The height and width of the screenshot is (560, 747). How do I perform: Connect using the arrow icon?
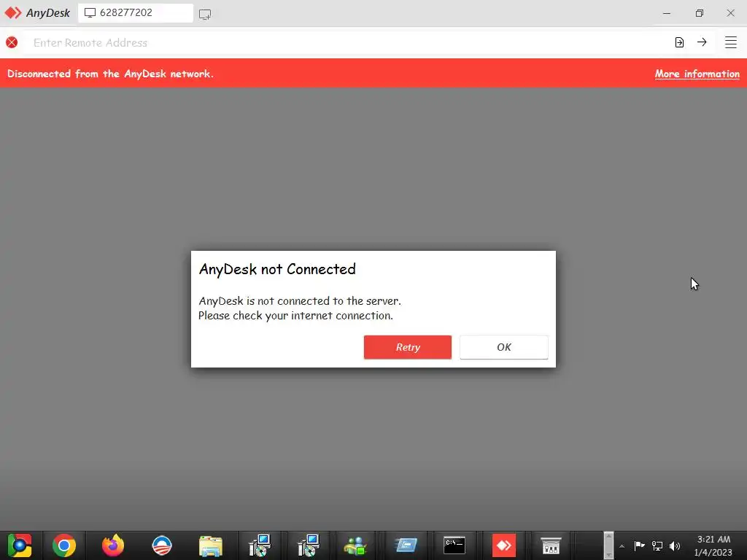click(702, 42)
